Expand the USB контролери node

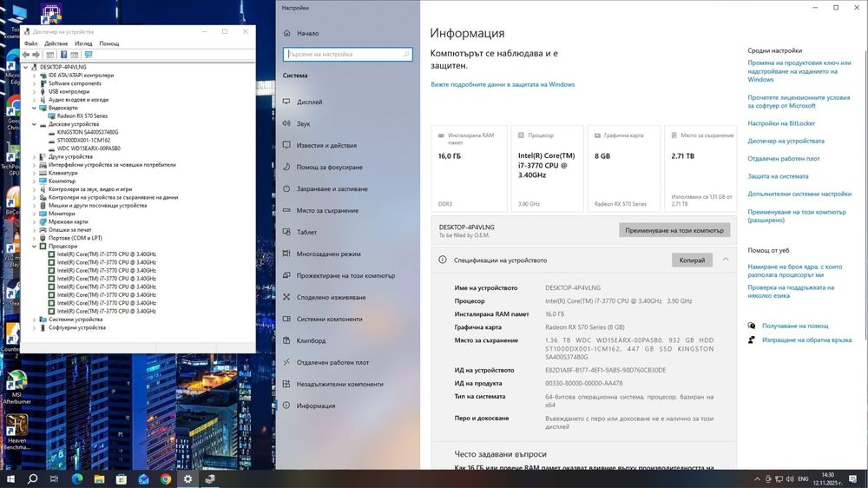(x=35, y=91)
